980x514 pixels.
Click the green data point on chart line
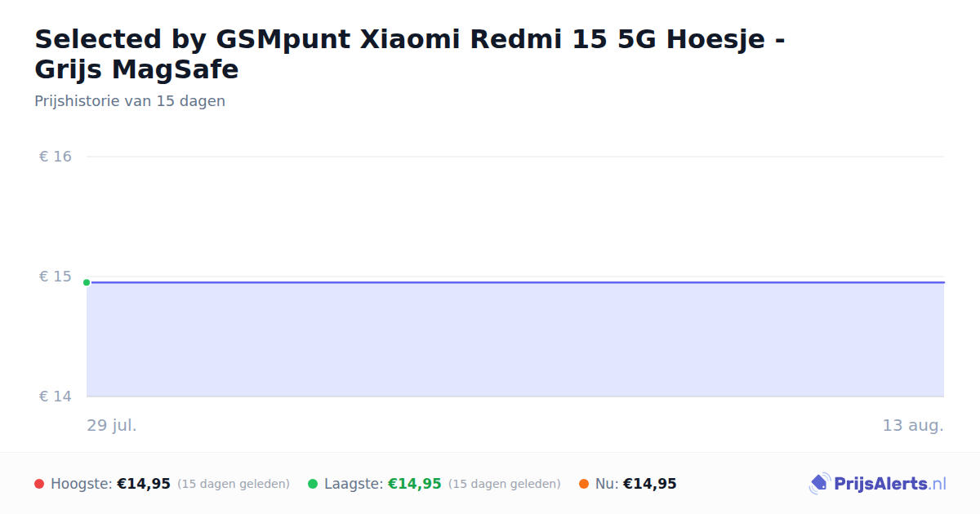coord(87,282)
